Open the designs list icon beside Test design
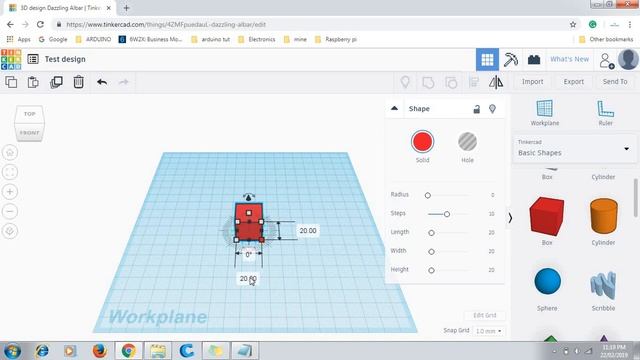The image size is (640, 360). tap(33, 59)
